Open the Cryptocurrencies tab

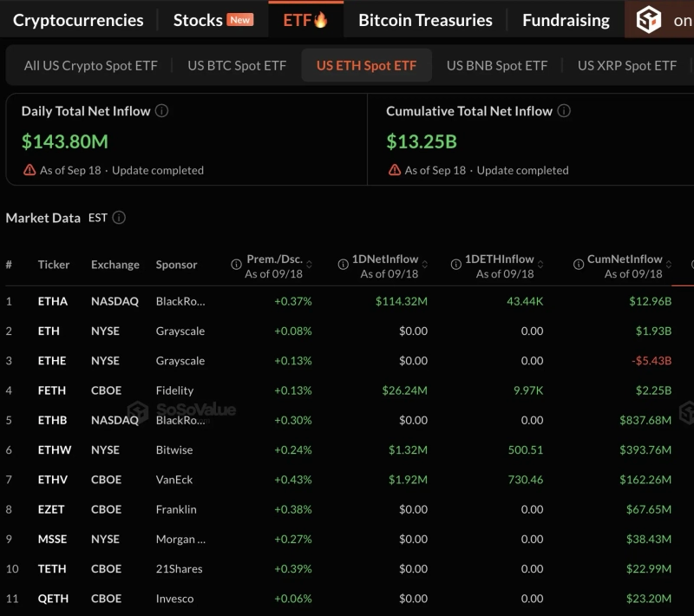point(78,20)
